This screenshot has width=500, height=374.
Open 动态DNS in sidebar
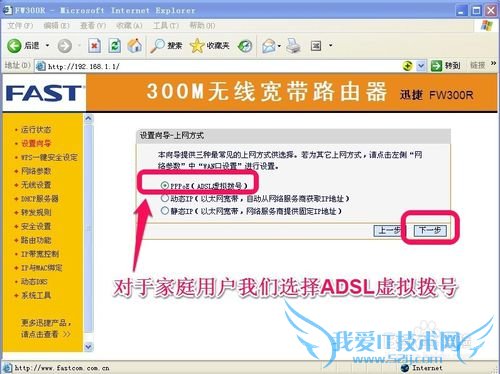click(34, 282)
